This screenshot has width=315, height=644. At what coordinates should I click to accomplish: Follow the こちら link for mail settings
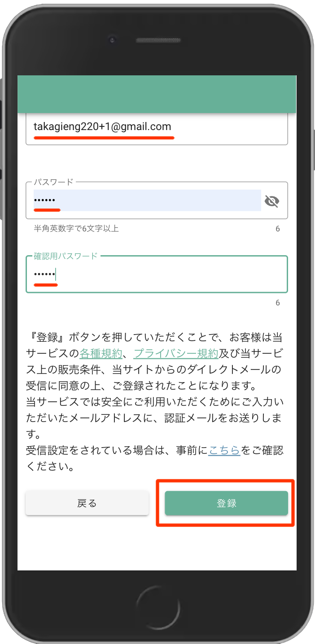point(224,450)
